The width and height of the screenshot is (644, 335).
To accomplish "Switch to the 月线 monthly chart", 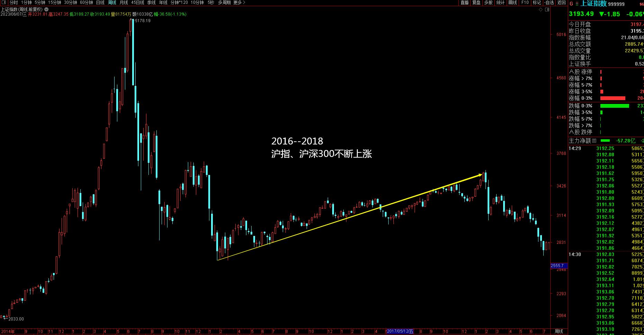I will click(x=124, y=2).
